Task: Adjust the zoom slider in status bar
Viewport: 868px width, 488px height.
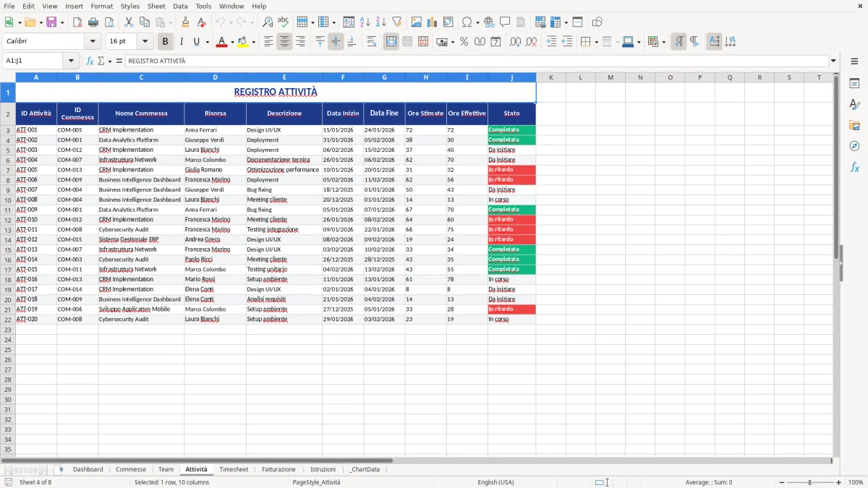Action: (x=808, y=482)
